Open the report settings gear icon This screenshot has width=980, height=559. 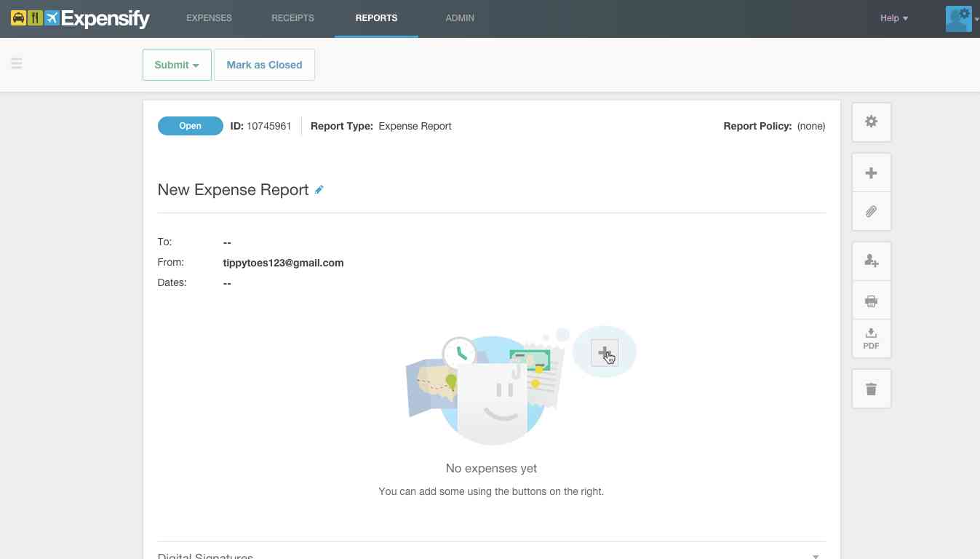[871, 122]
